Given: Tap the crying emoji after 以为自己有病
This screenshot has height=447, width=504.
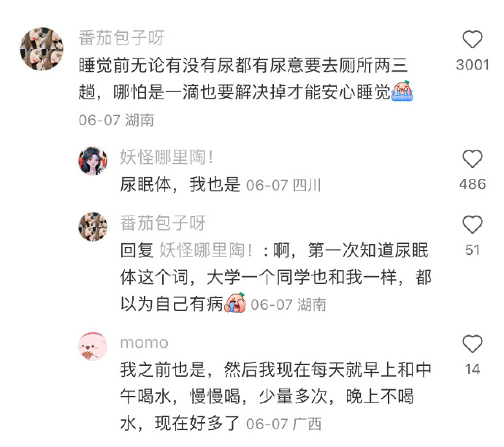Looking at the screenshot, I should [235, 302].
